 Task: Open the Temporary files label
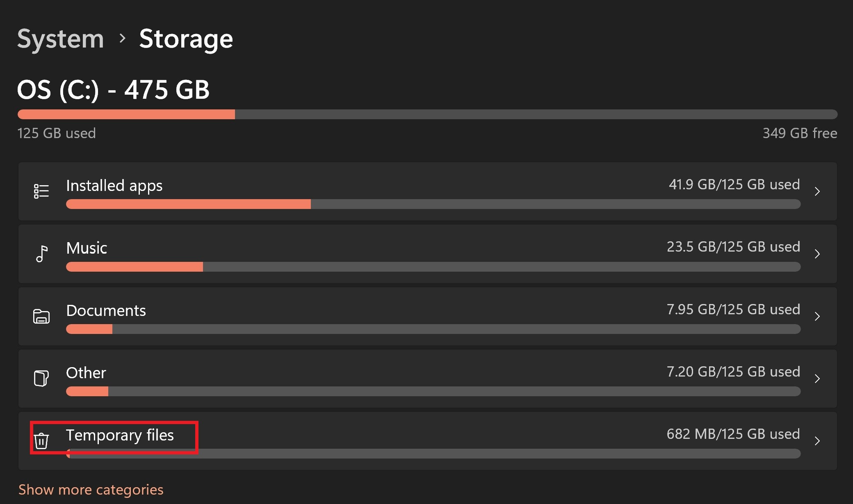pos(120,435)
